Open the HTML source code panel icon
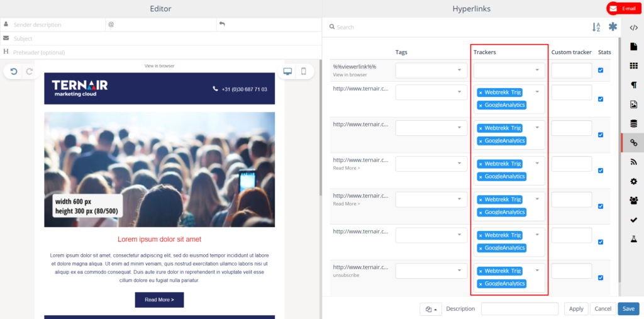644x319 pixels. click(633, 28)
